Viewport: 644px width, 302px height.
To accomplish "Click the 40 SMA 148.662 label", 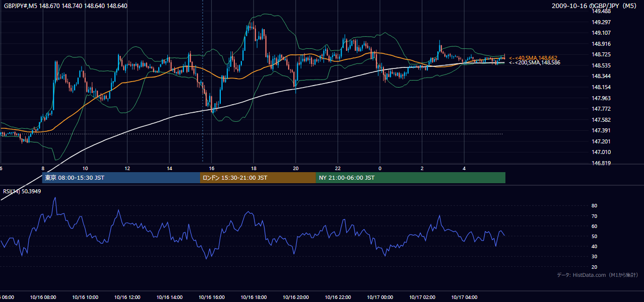I will click(533, 58).
